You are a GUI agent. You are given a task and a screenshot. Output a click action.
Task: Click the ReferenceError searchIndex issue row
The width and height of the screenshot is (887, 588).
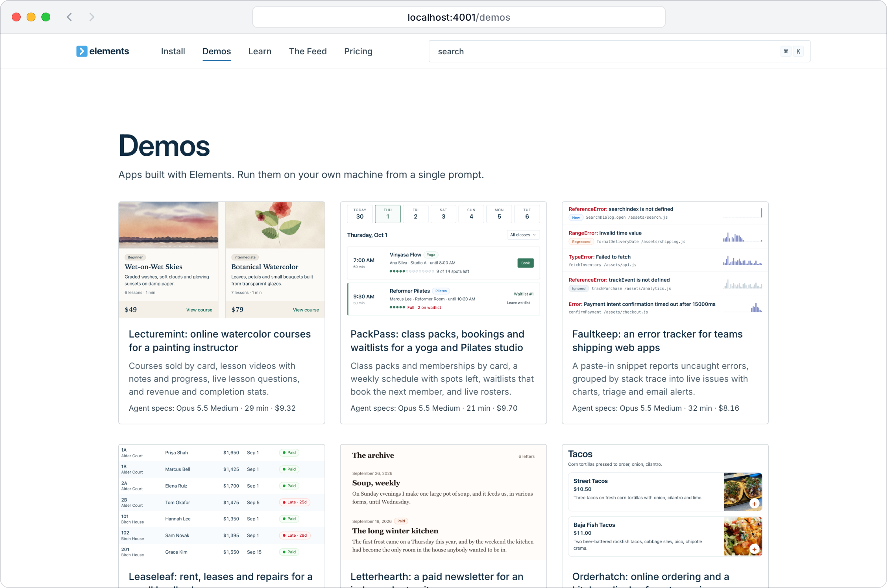pyautogui.click(x=665, y=213)
